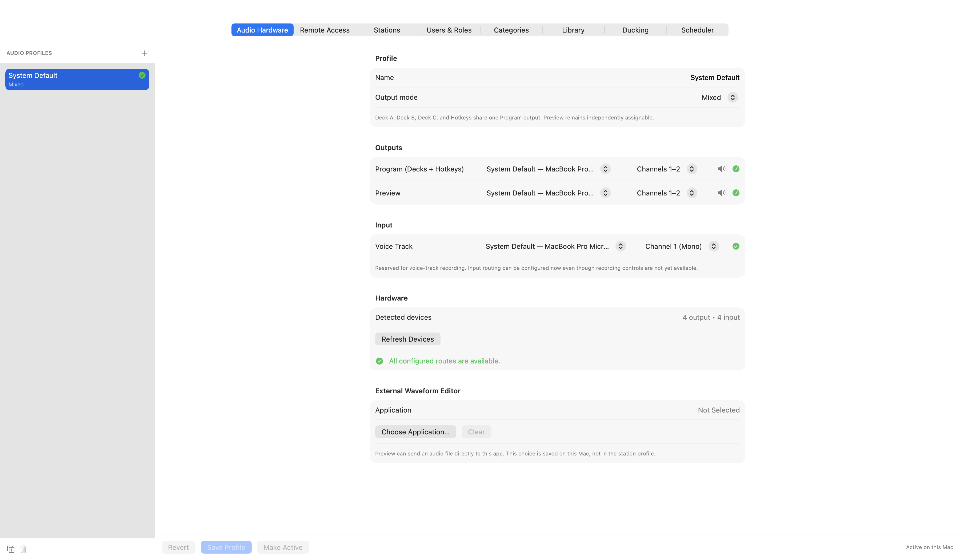960x560 pixels.
Task: Click the Revert button
Action: coord(178,547)
